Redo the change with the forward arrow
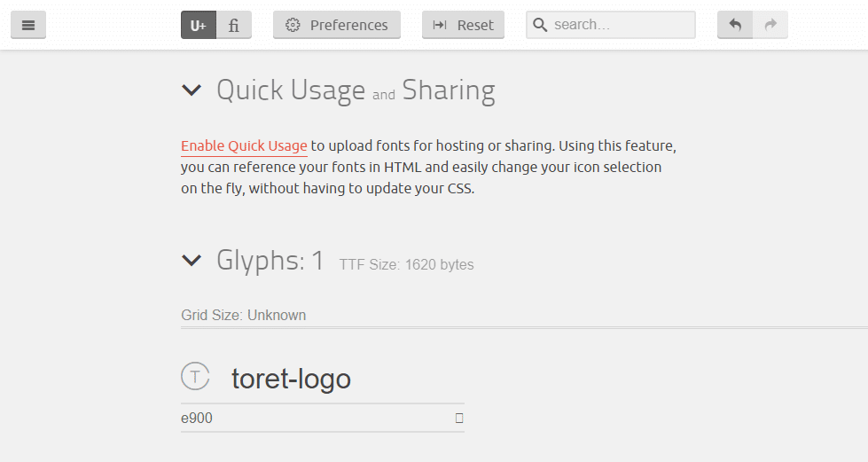This screenshot has width=868, height=462. [770, 25]
